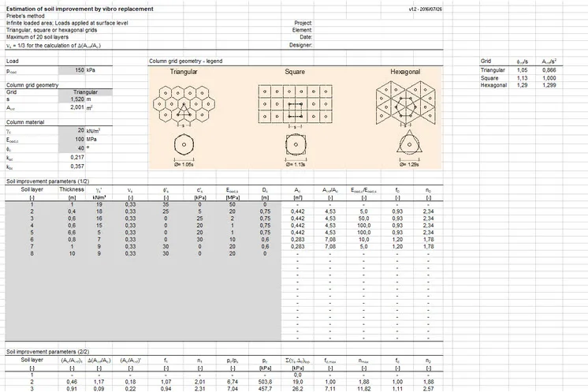Select value 1,000 in the Square row
This screenshot has width=588, height=392.
[549, 78]
